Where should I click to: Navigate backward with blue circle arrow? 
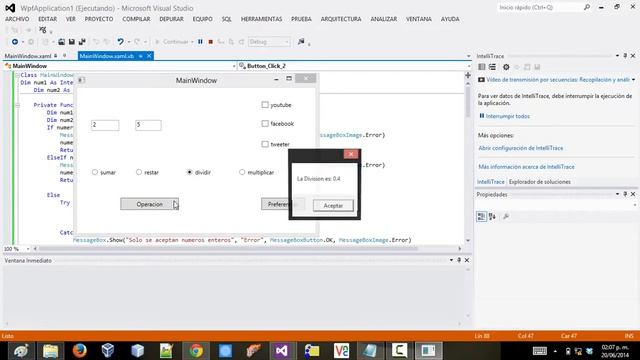(x=15, y=42)
